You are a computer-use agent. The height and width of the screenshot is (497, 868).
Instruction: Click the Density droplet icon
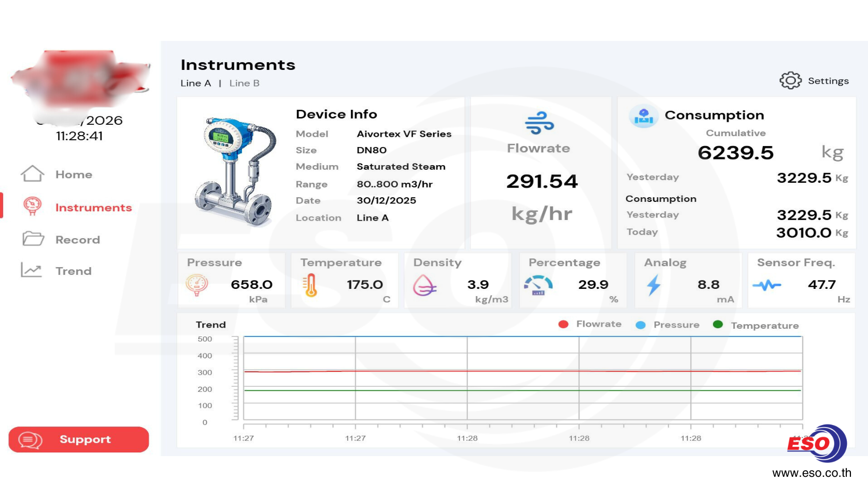pos(424,285)
